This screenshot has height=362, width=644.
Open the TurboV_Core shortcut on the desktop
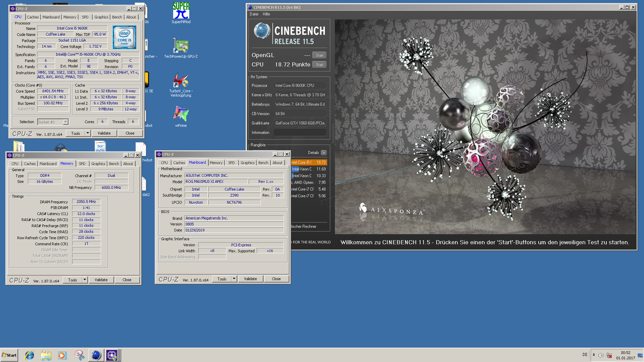click(x=181, y=85)
